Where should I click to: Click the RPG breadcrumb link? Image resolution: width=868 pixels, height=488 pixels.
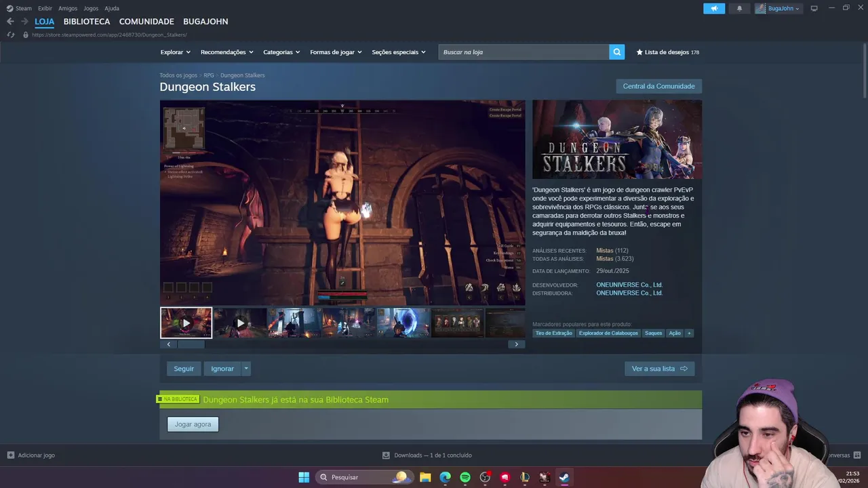(209, 75)
